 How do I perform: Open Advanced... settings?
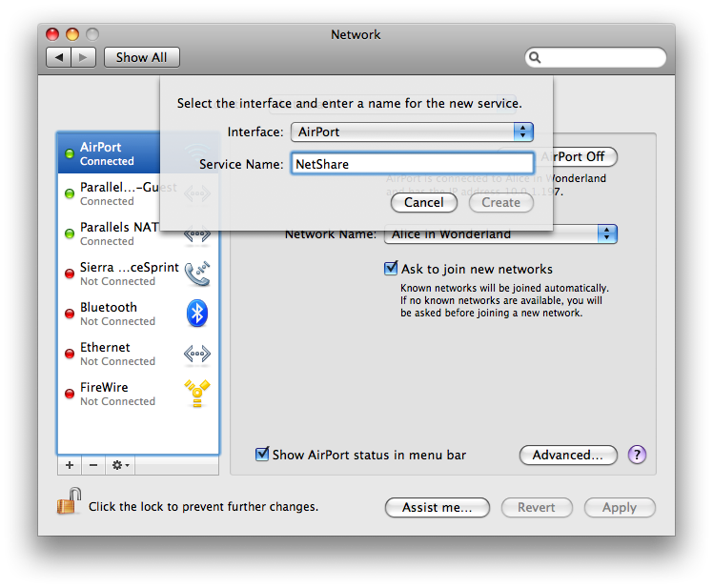(x=568, y=455)
